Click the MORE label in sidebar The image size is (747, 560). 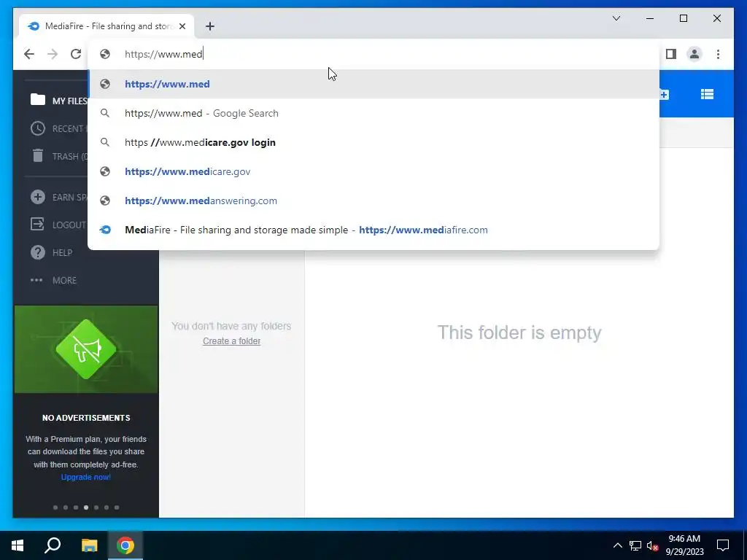coord(64,281)
